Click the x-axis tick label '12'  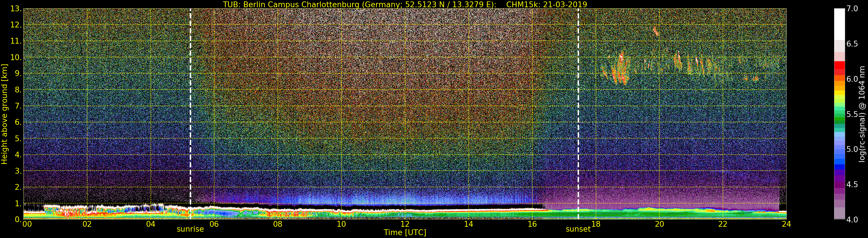pos(405,224)
